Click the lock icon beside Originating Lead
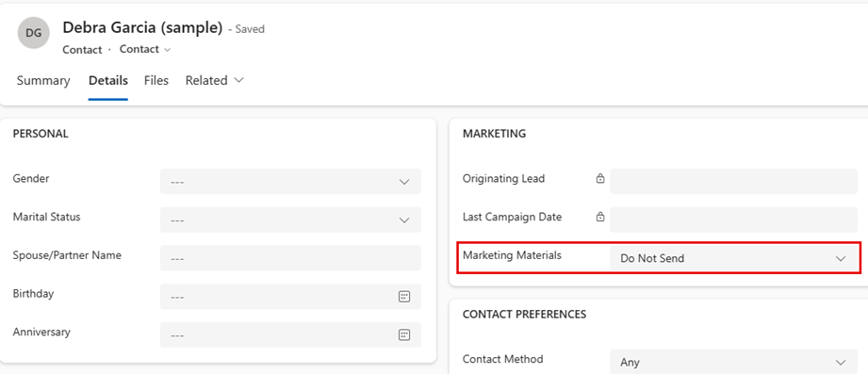 point(600,179)
